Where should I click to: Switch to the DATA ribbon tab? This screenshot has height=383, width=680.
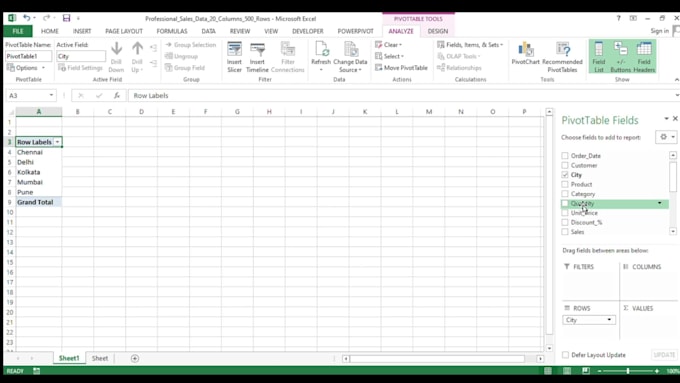(x=208, y=31)
